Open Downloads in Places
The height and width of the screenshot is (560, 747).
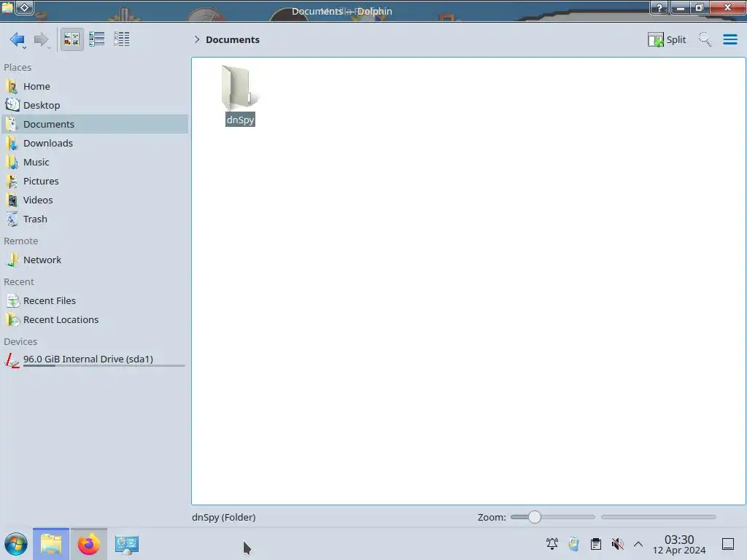click(x=94, y=144)
